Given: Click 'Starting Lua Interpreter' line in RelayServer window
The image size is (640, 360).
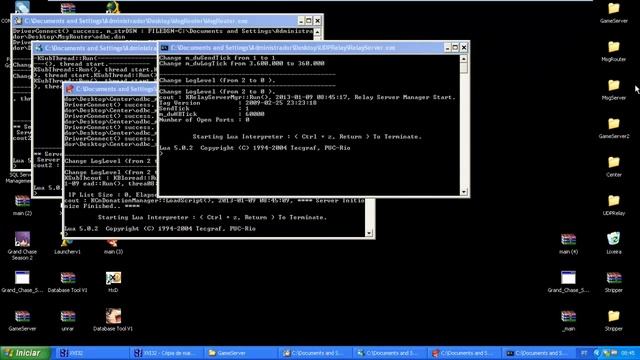Looking at the screenshot, I should tap(307, 137).
